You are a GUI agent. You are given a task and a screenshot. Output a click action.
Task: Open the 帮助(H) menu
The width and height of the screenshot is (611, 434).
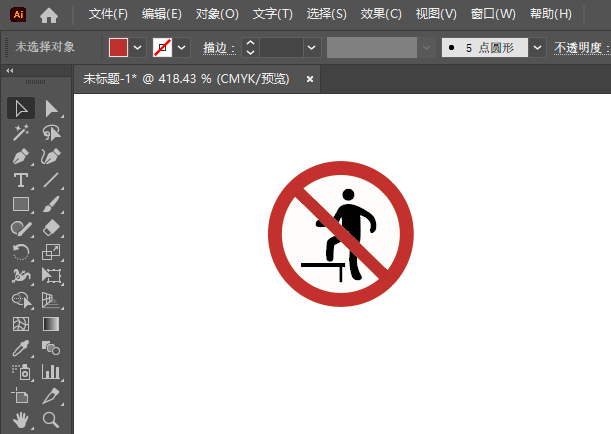[551, 14]
